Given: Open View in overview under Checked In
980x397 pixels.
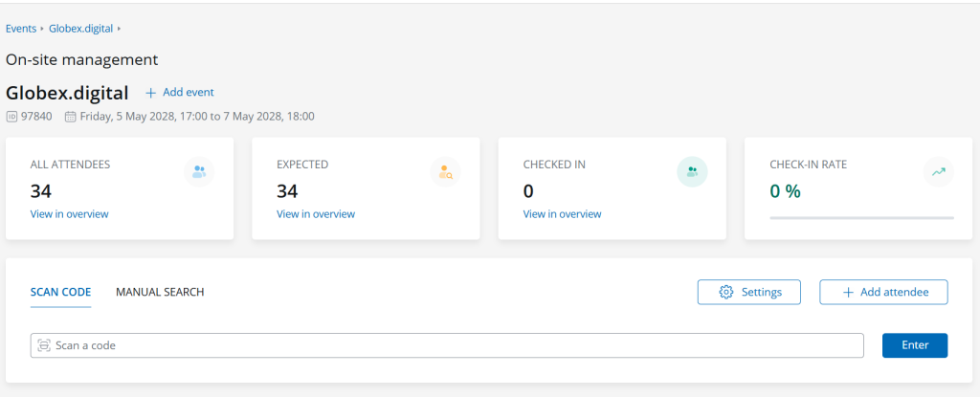Looking at the screenshot, I should click(562, 214).
